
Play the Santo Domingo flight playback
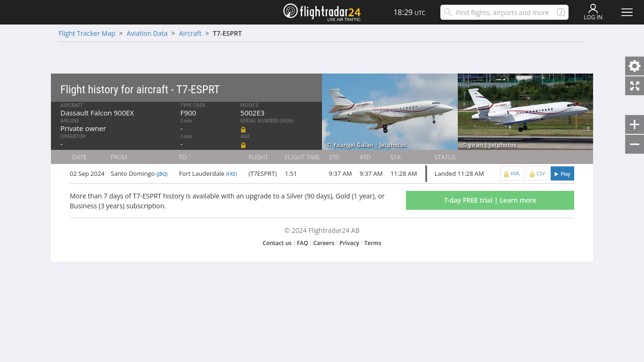pyautogui.click(x=562, y=174)
